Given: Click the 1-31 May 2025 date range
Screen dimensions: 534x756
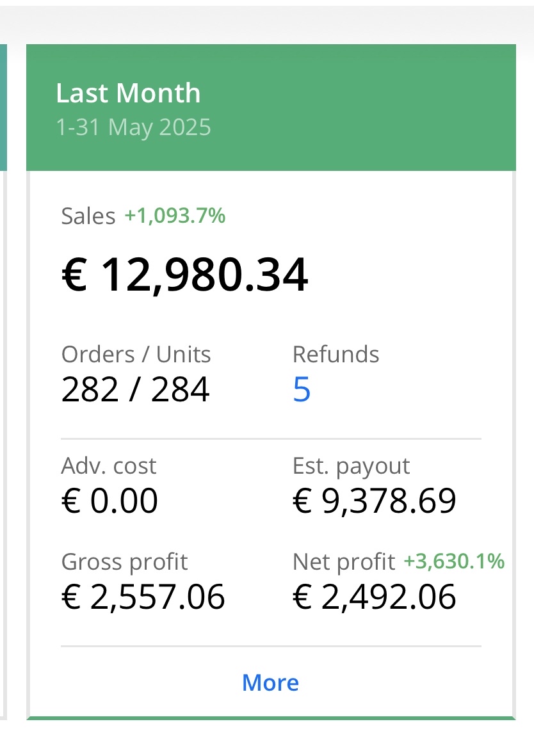Looking at the screenshot, I should [x=134, y=128].
